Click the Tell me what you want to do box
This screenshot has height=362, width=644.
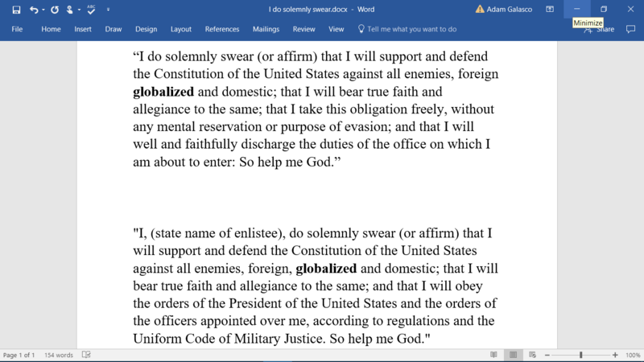(x=411, y=29)
